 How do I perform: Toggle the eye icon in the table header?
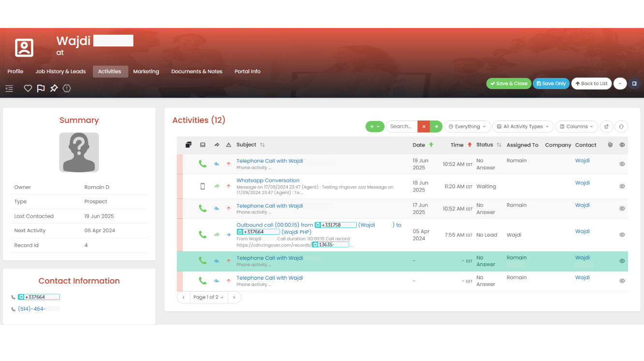pos(622,145)
